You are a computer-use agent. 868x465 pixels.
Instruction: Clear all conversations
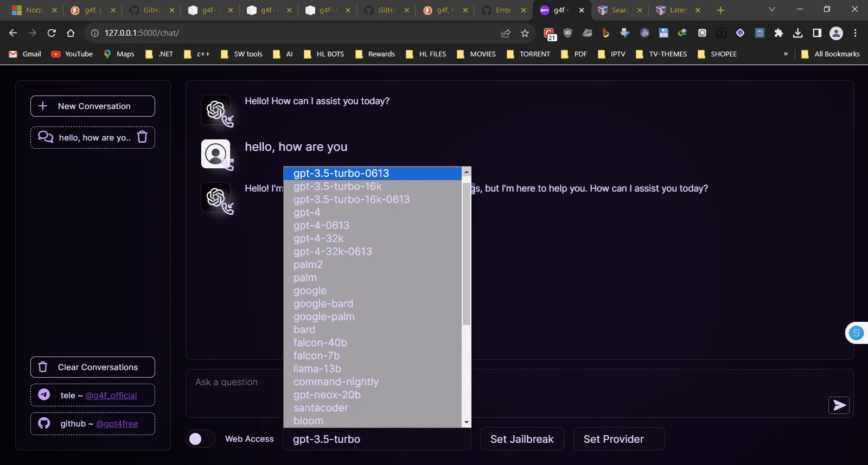93,367
